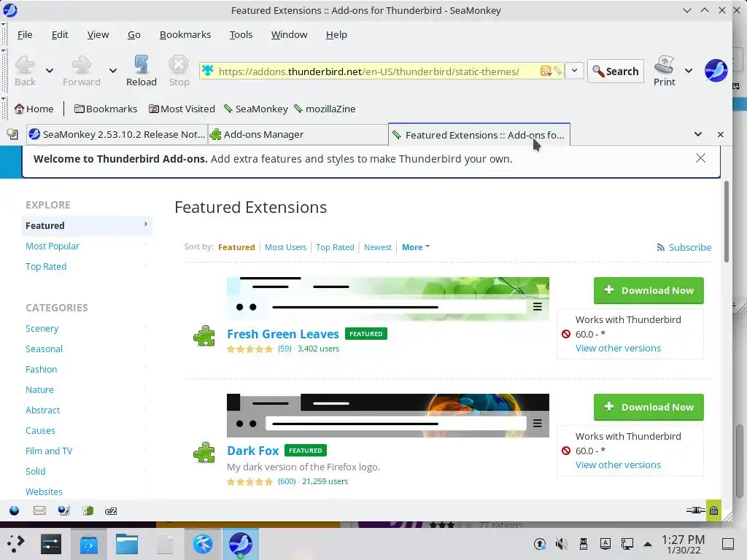
Task: Open ChatZilla icon in status bar
Action: click(x=111, y=511)
